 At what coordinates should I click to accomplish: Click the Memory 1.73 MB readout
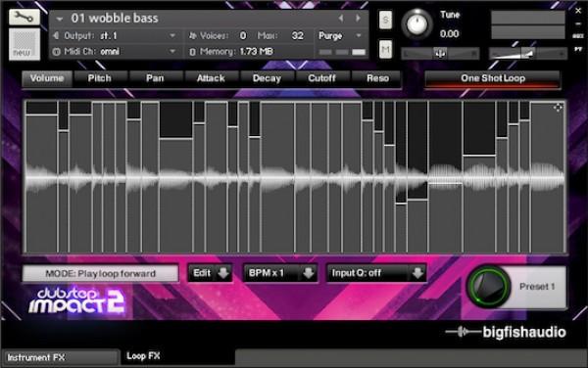(x=257, y=51)
